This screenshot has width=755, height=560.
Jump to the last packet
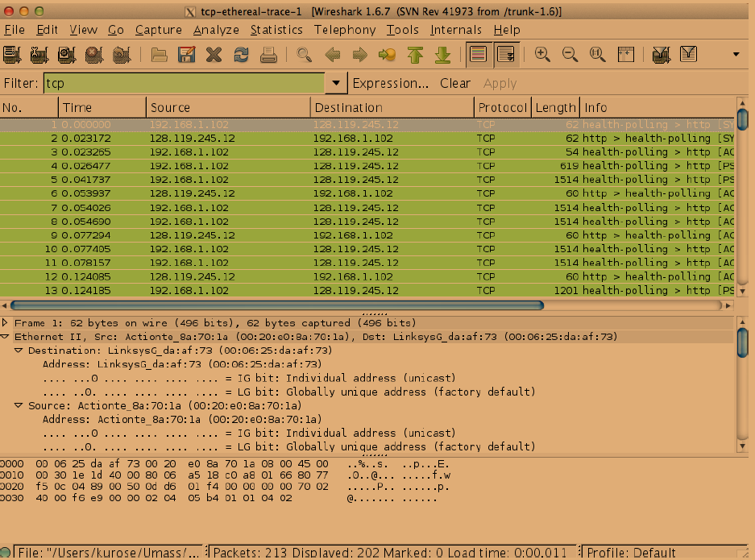click(442, 55)
